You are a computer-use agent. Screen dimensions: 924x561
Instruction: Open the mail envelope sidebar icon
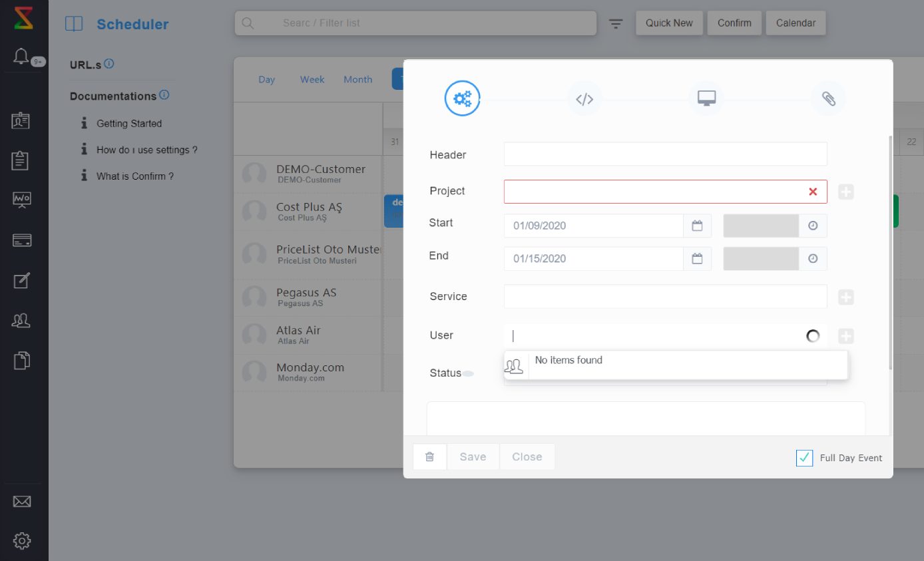[x=22, y=502]
